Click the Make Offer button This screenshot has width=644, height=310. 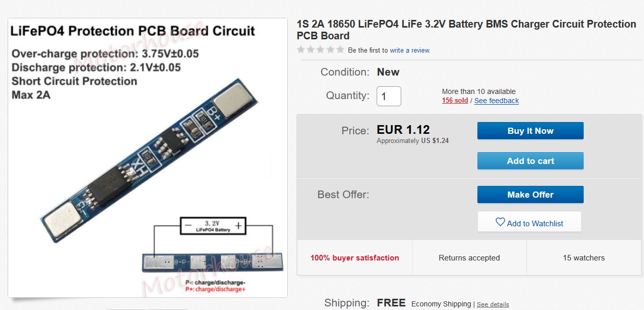[530, 195]
